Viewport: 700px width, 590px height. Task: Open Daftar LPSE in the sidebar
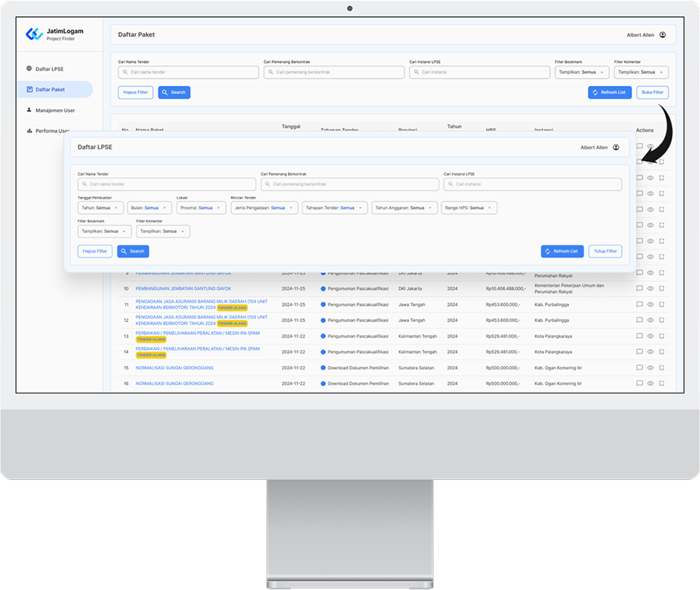(x=49, y=69)
